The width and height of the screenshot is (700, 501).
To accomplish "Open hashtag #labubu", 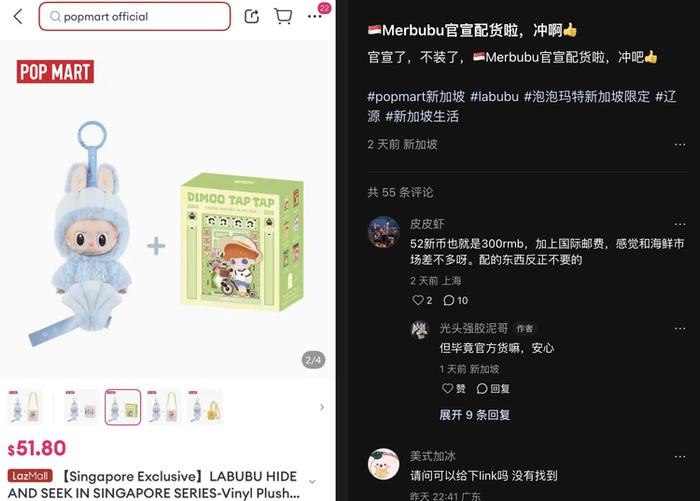I will 494,96.
